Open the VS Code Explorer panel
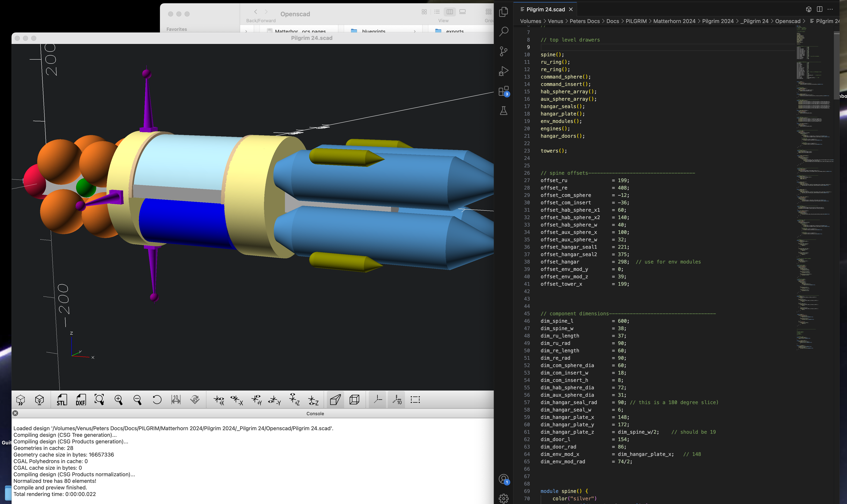Viewport: 847px width, 504px height. (x=503, y=12)
